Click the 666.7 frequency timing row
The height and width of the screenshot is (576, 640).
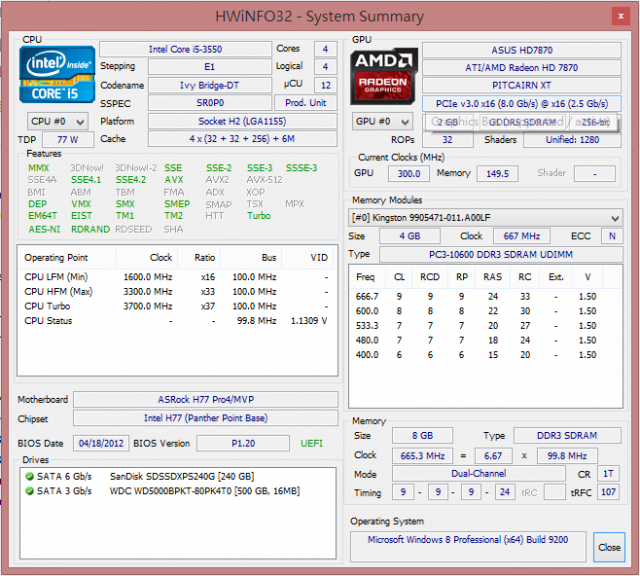(485, 296)
